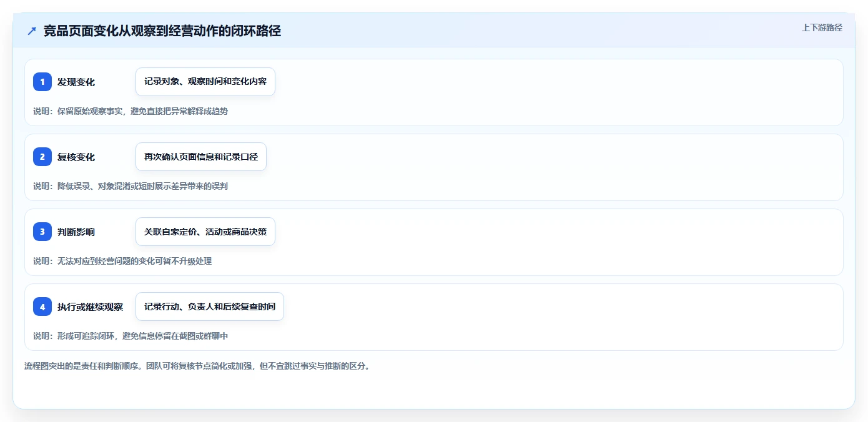Click the 复核变化 step title

76,157
